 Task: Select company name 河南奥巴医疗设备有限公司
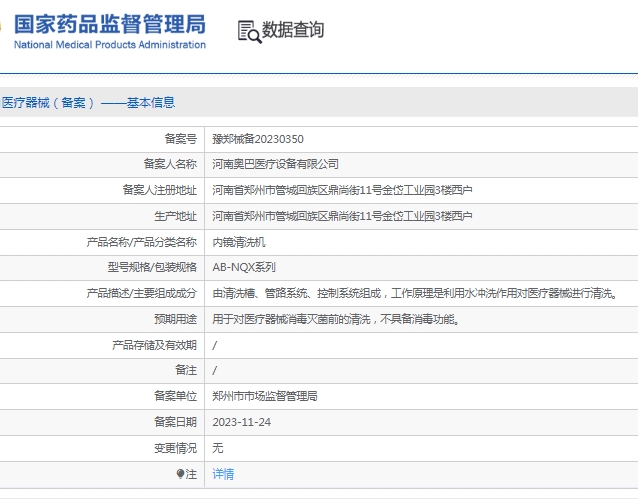(x=275, y=164)
